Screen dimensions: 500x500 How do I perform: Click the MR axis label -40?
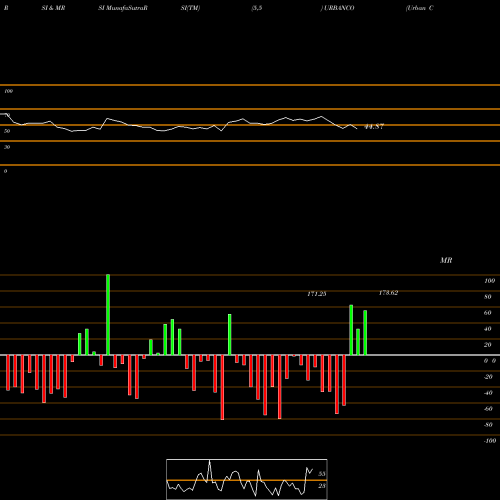point(488,393)
